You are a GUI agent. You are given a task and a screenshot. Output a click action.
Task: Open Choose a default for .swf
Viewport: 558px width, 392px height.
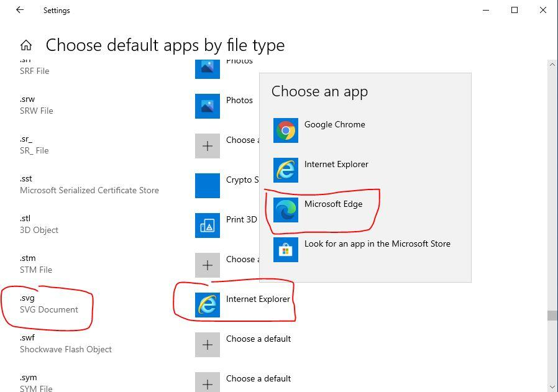(x=258, y=339)
